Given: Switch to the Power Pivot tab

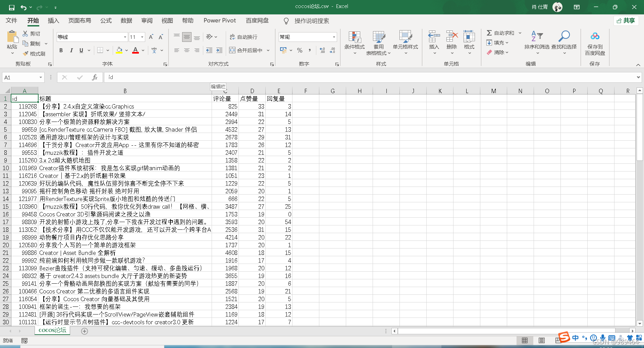Looking at the screenshot, I should (220, 20).
